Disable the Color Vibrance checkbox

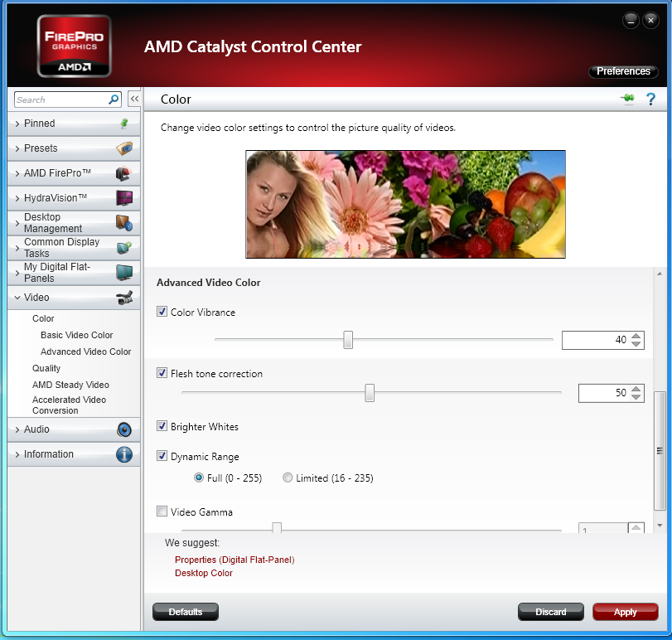162,312
